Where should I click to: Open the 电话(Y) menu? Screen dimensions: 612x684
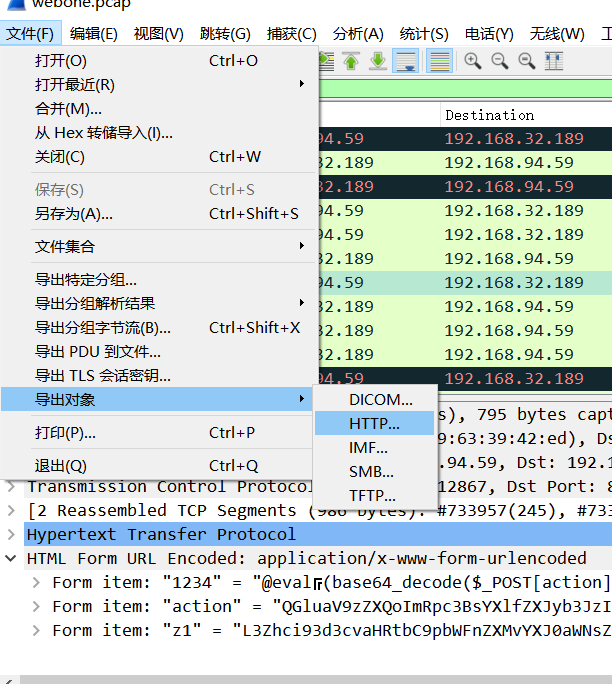click(489, 34)
